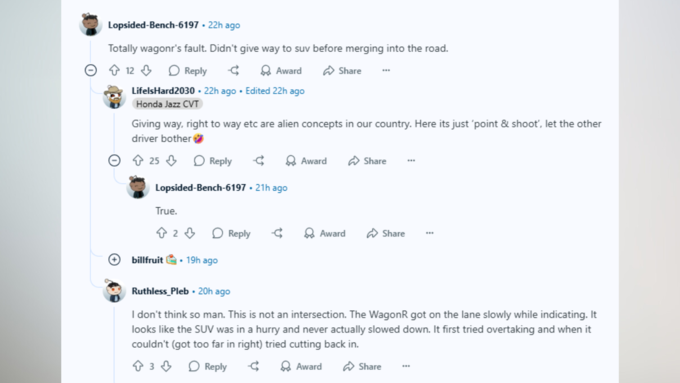Share LifeIsHard2030's comment
The width and height of the screenshot is (680, 383).
tap(367, 160)
